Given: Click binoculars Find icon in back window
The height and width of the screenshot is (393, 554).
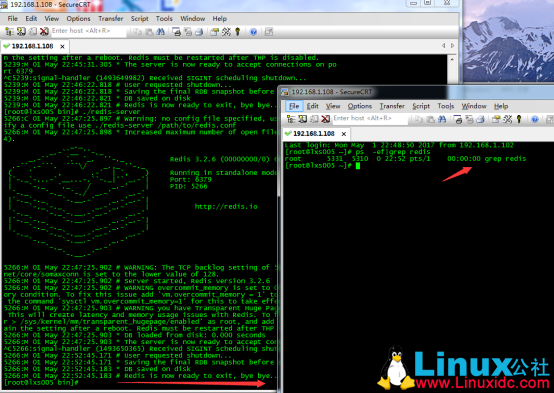Looking at the screenshot, I should (160, 32).
